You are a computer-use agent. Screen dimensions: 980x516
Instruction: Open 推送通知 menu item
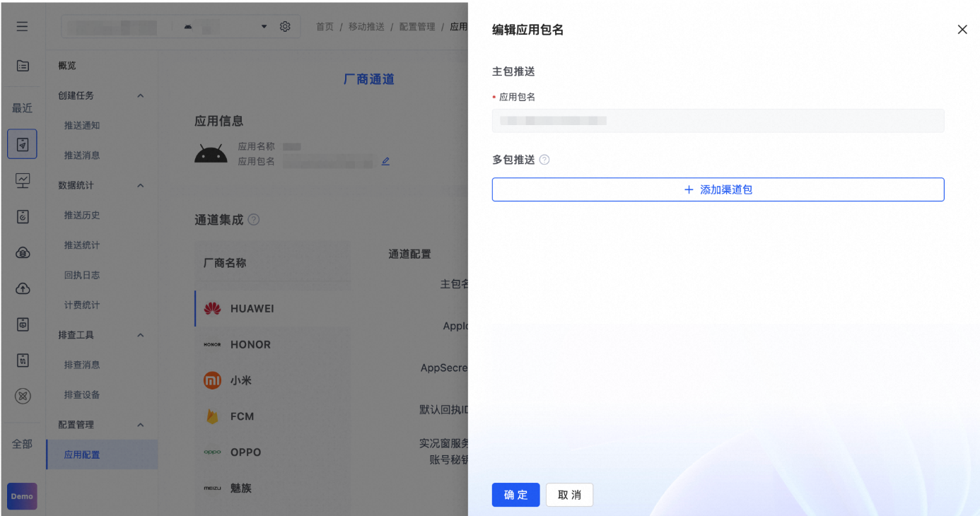(x=82, y=125)
